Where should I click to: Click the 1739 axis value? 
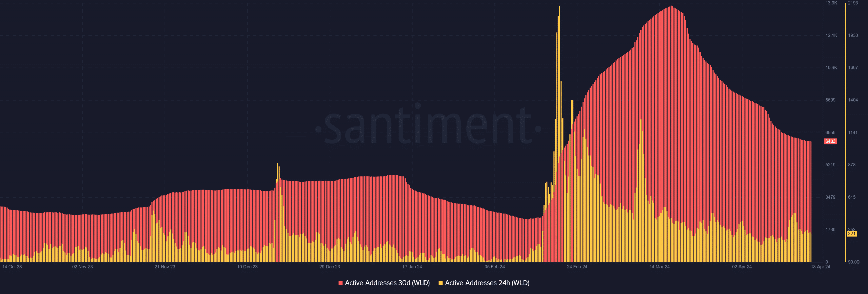830,230
